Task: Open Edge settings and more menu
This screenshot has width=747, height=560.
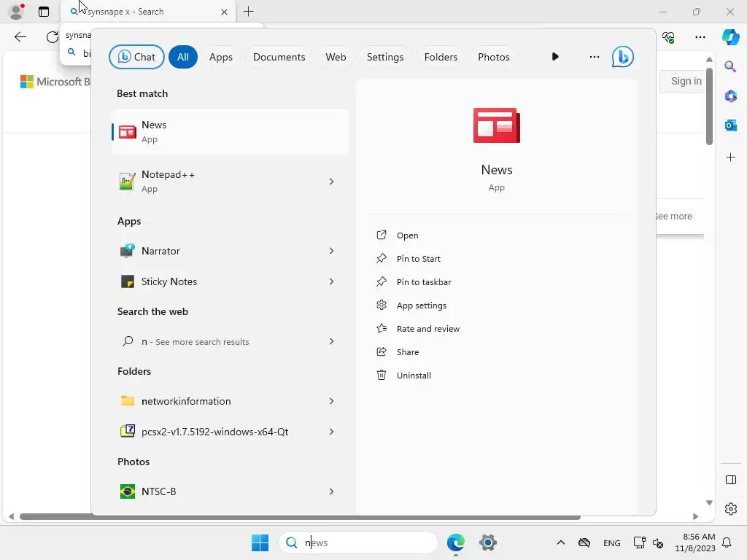Action: (700, 36)
